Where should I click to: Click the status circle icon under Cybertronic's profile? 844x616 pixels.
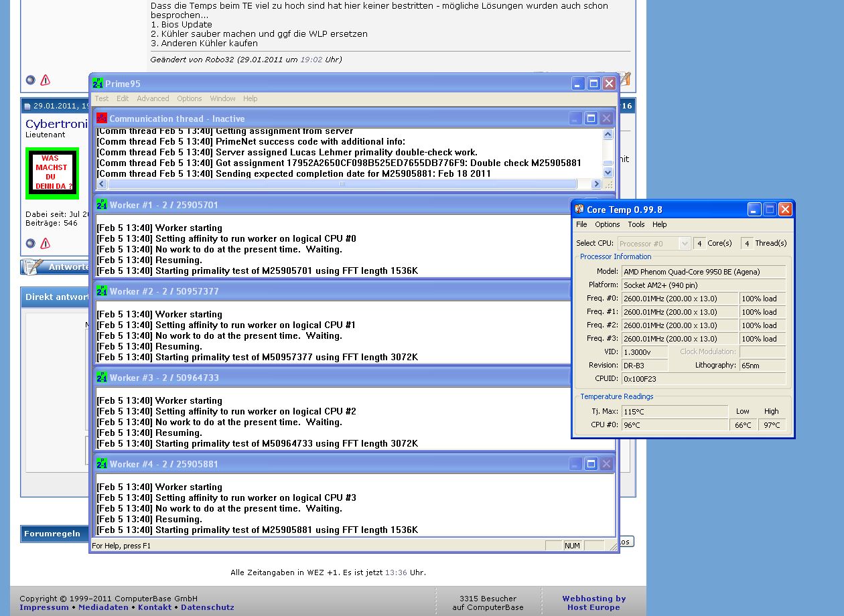click(30, 243)
